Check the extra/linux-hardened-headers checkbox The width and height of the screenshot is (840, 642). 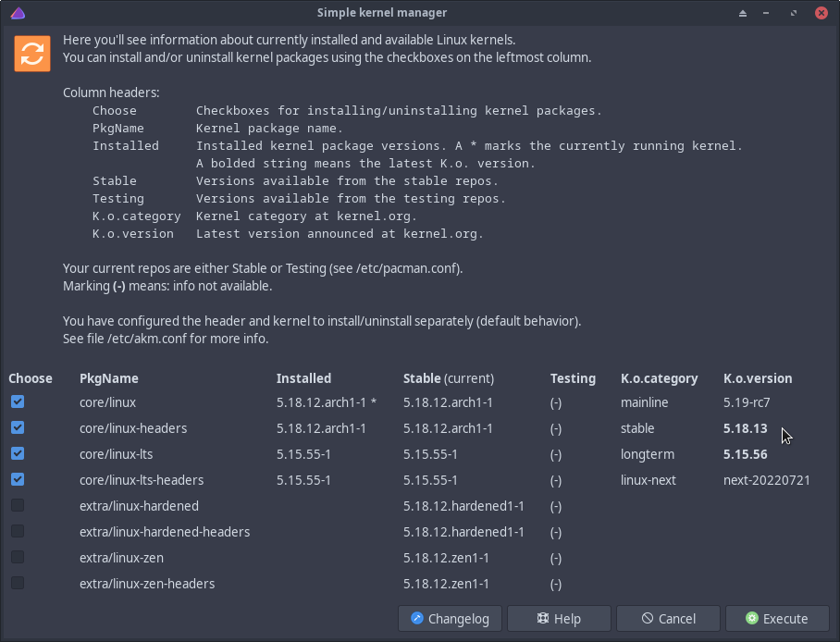click(18, 532)
